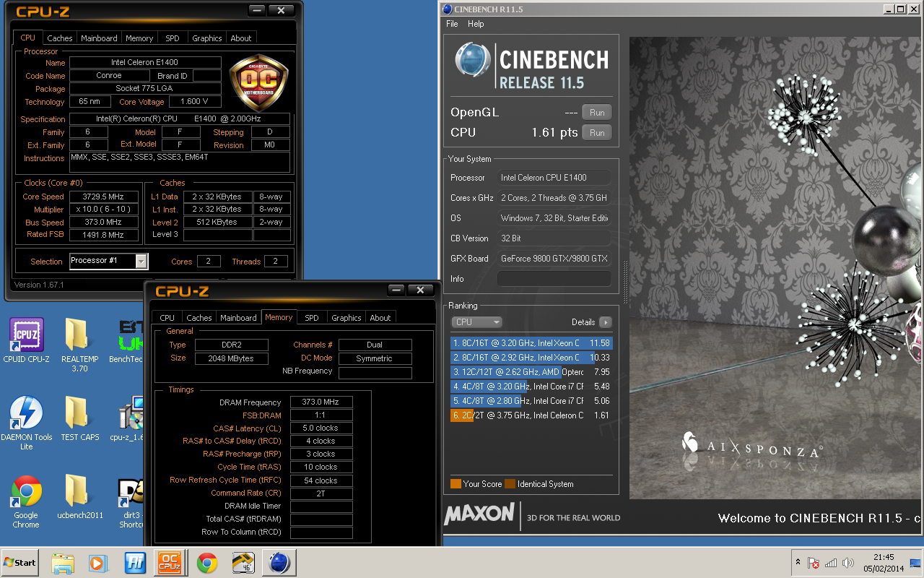
Task: Run the OpenGL benchmark
Action: (x=597, y=113)
